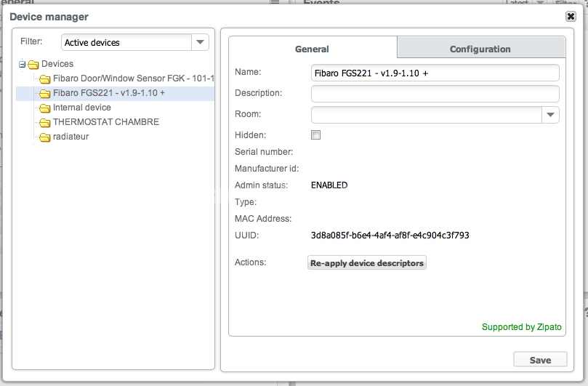588x386 pixels.
Task: Select the Internal device tree item
Action: tap(82, 108)
